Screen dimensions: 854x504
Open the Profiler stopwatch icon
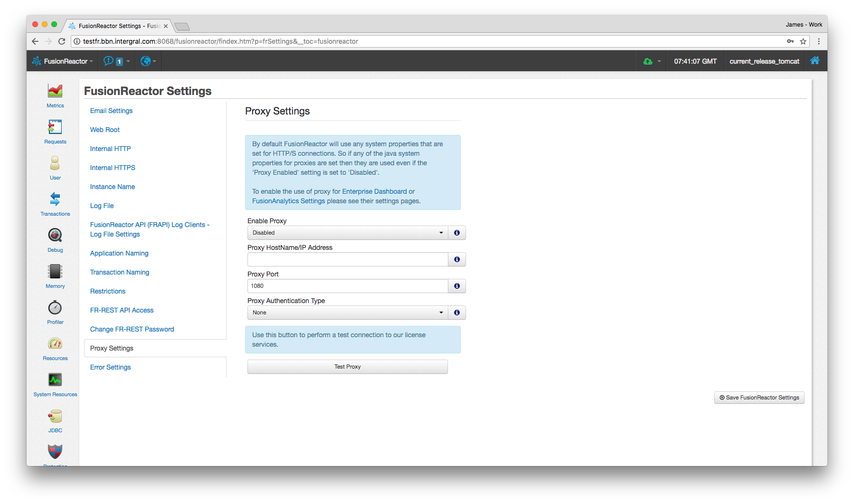[x=55, y=307]
